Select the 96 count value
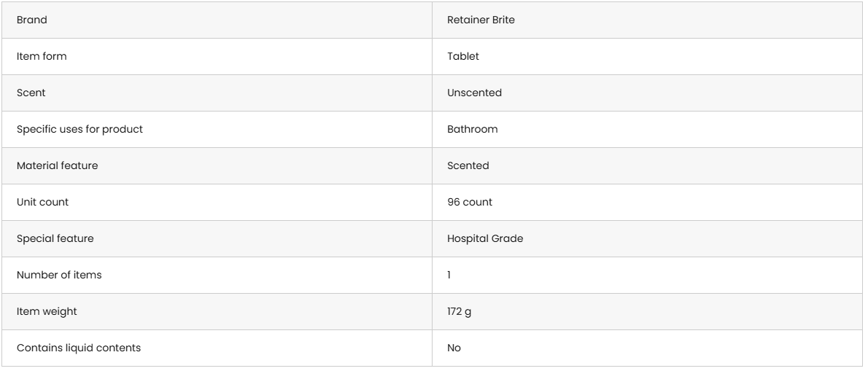 (470, 203)
